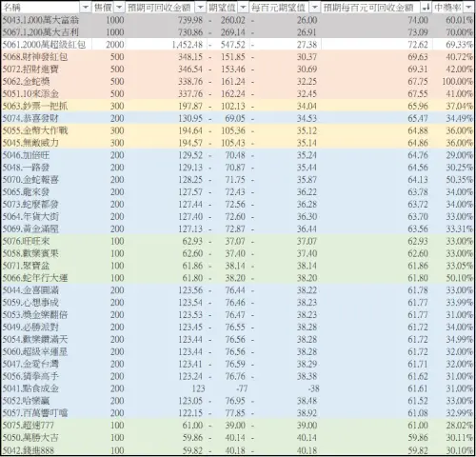
Task: Select cell 5057.百萬響叮噹
Action: pyautogui.click(x=47, y=413)
